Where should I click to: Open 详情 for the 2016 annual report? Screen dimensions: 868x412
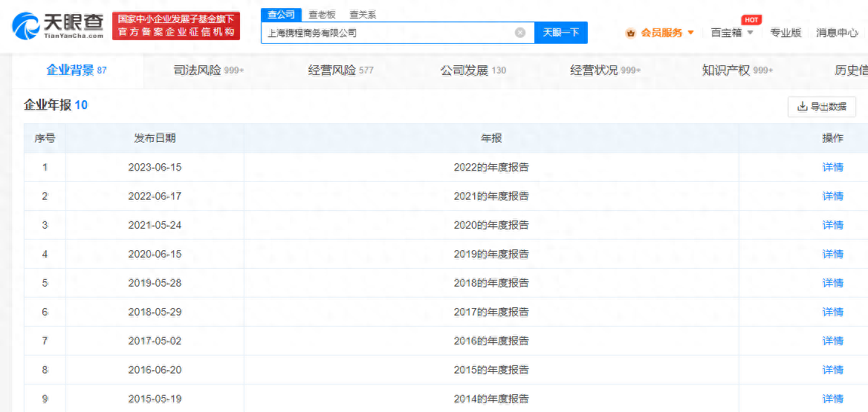(x=832, y=341)
